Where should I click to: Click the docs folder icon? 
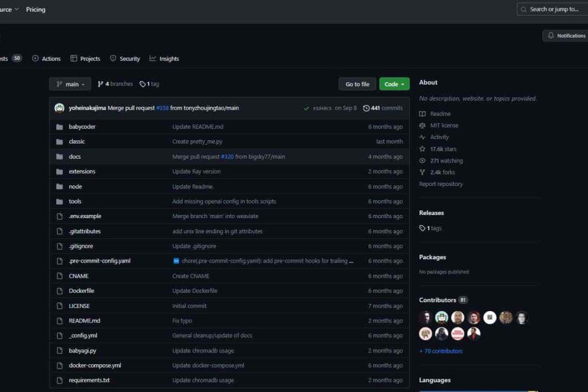pyautogui.click(x=59, y=156)
